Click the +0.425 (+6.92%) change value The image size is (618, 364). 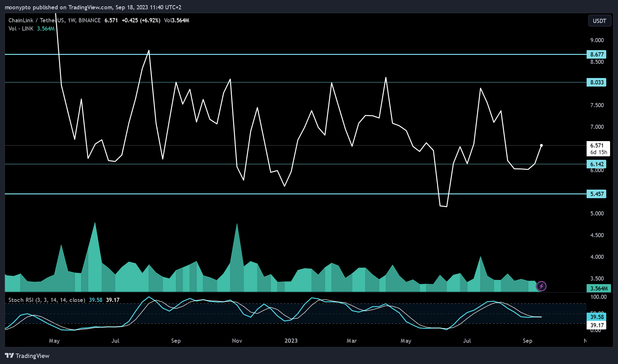pyautogui.click(x=141, y=20)
